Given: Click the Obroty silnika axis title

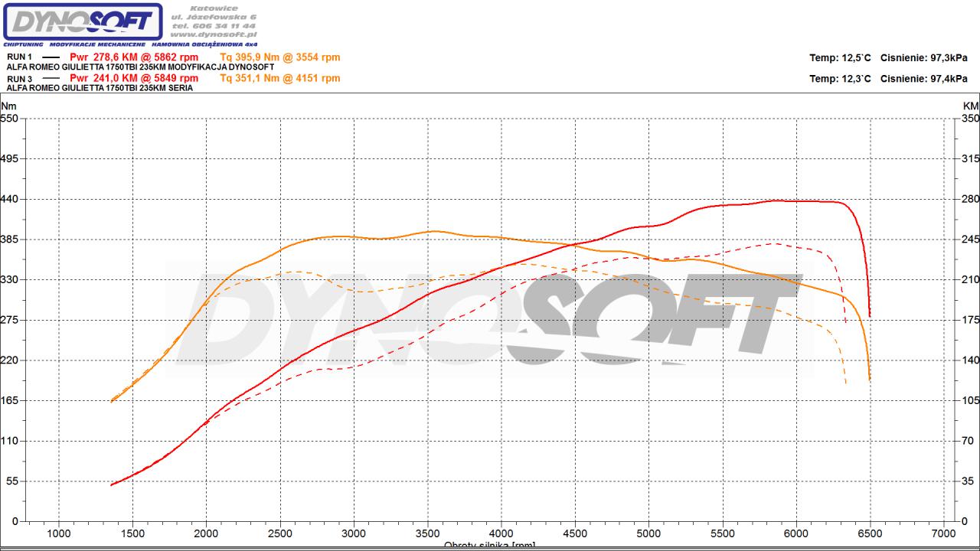Looking at the screenshot, I should (489, 546).
